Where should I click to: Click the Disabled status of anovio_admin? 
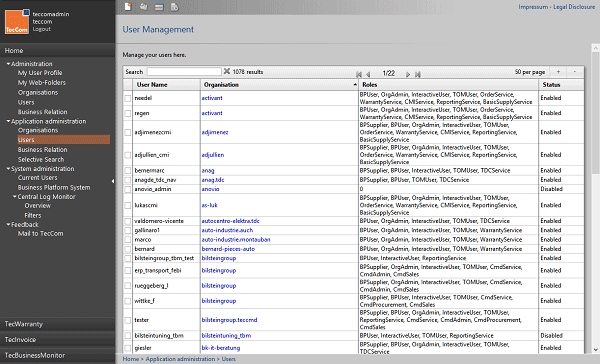click(551, 189)
